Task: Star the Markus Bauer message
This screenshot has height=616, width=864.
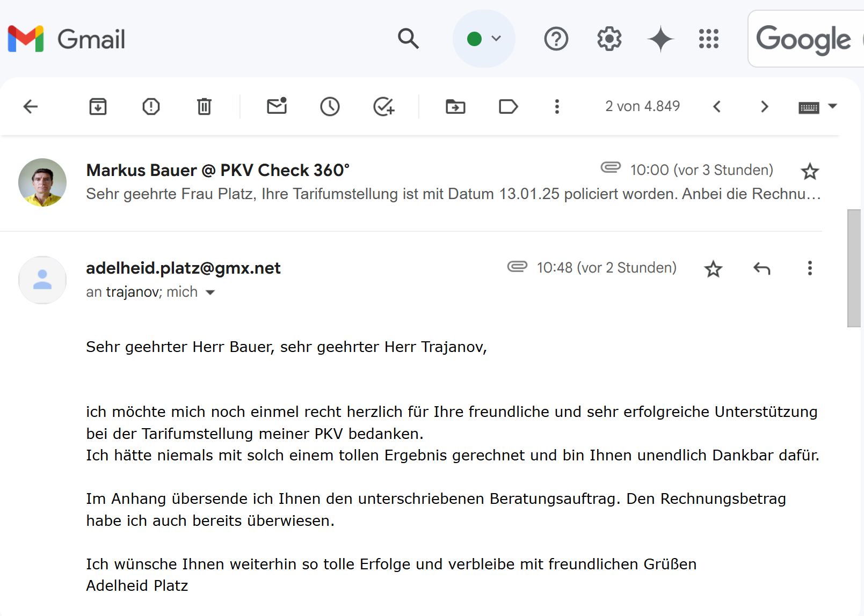Action: coord(809,172)
